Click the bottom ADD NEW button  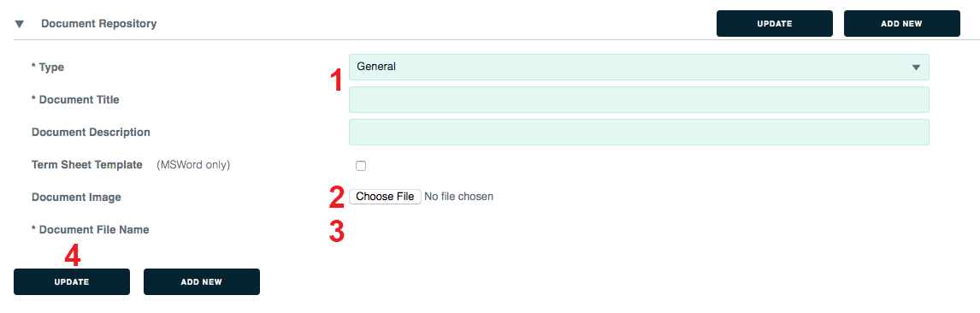click(x=202, y=281)
